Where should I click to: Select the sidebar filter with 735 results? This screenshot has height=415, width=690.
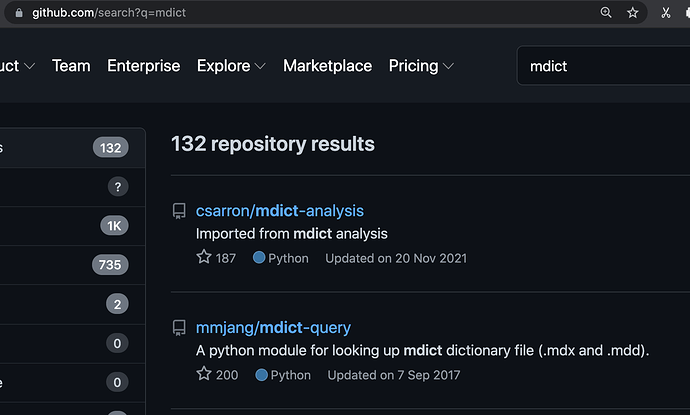(x=72, y=265)
